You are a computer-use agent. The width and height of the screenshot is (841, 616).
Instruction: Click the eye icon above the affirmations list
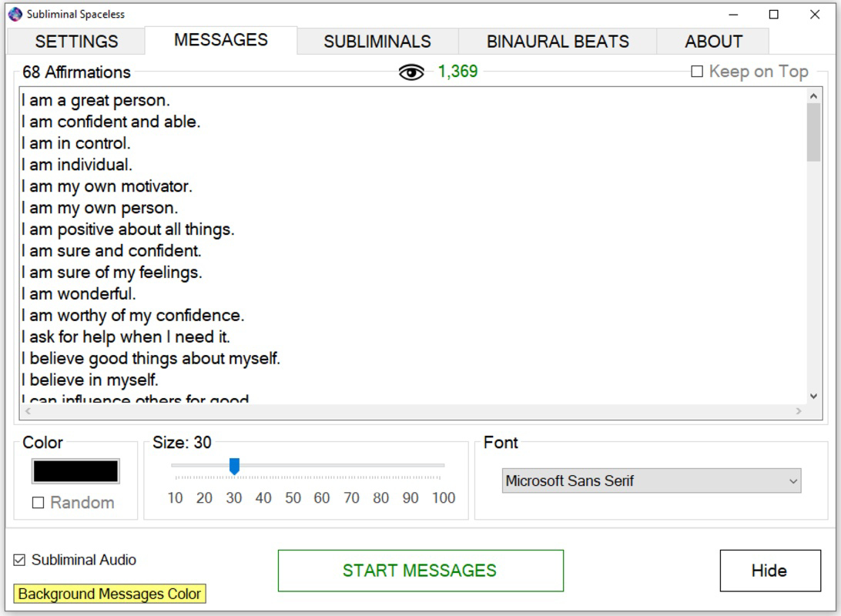(409, 71)
